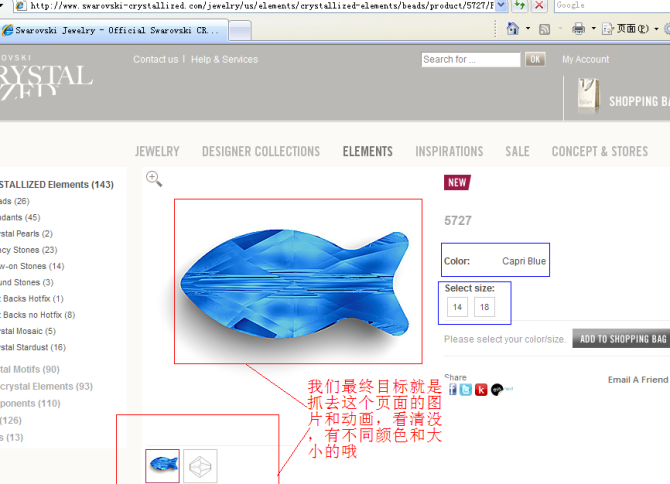Open the shopping bag icon
The height and width of the screenshot is (484, 670).
(588, 97)
